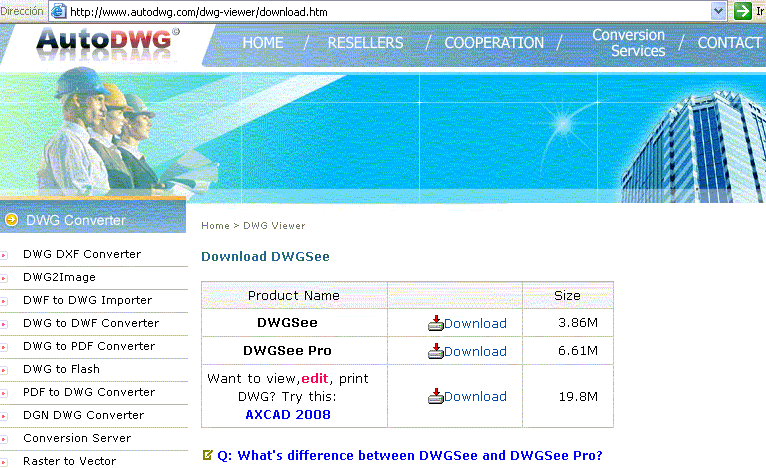Click the Internet Explorer page icon in address bar
This screenshot has height=468, width=766.
(x=59, y=11)
